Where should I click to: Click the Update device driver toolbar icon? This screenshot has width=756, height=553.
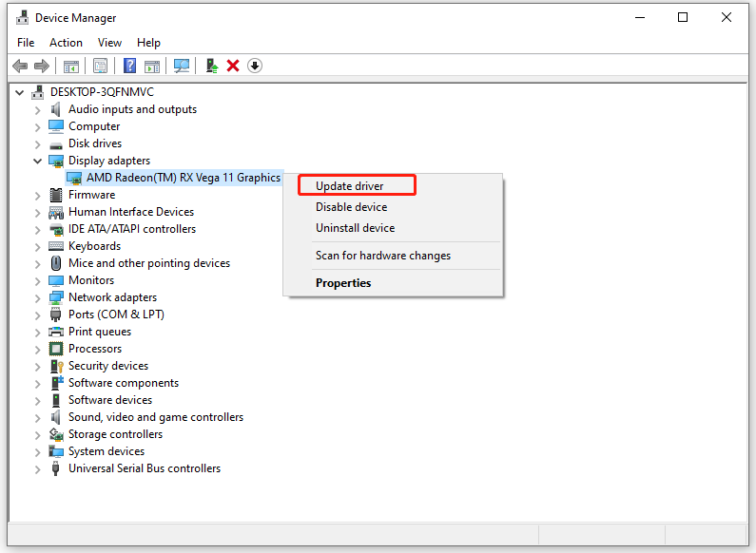pos(212,66)
